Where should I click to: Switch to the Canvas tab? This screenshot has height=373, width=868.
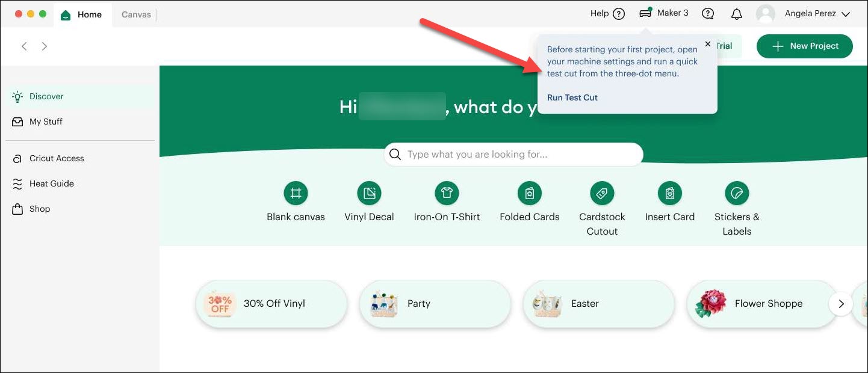136,14
